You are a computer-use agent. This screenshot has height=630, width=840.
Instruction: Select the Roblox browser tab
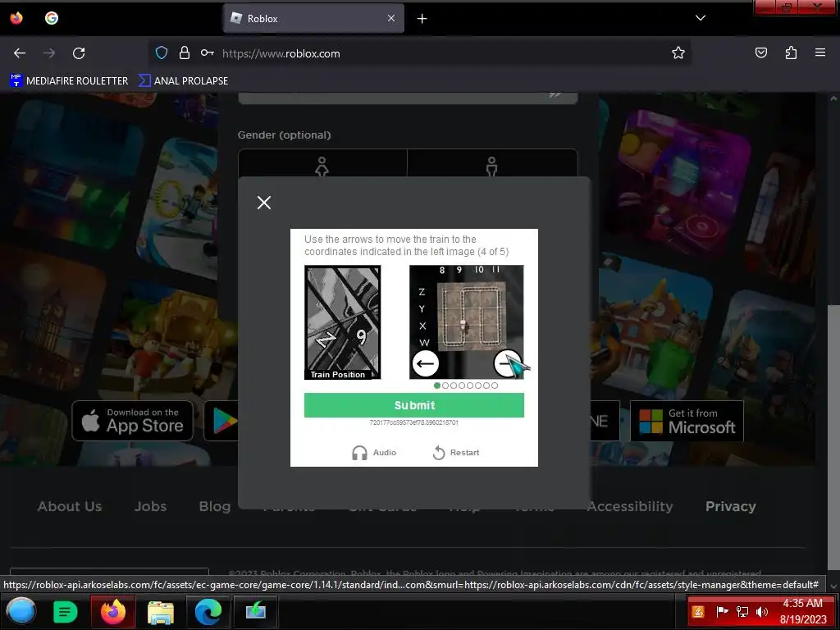313,18
